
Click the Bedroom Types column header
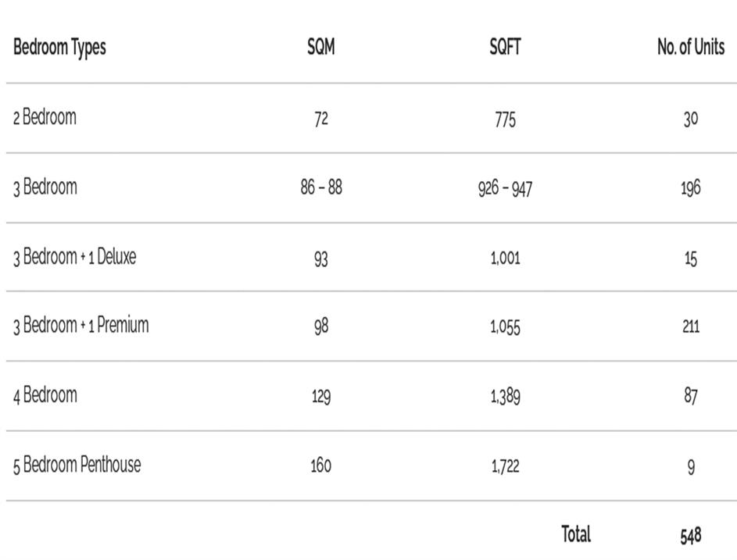[x=59, y=48]
